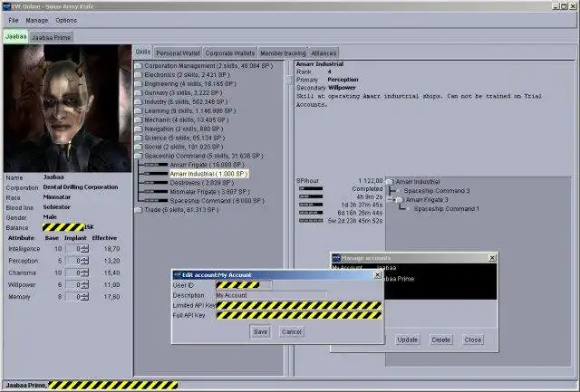Open the Manage menu
The width and height of the screenshot is (580, 392).
point(37,20)
